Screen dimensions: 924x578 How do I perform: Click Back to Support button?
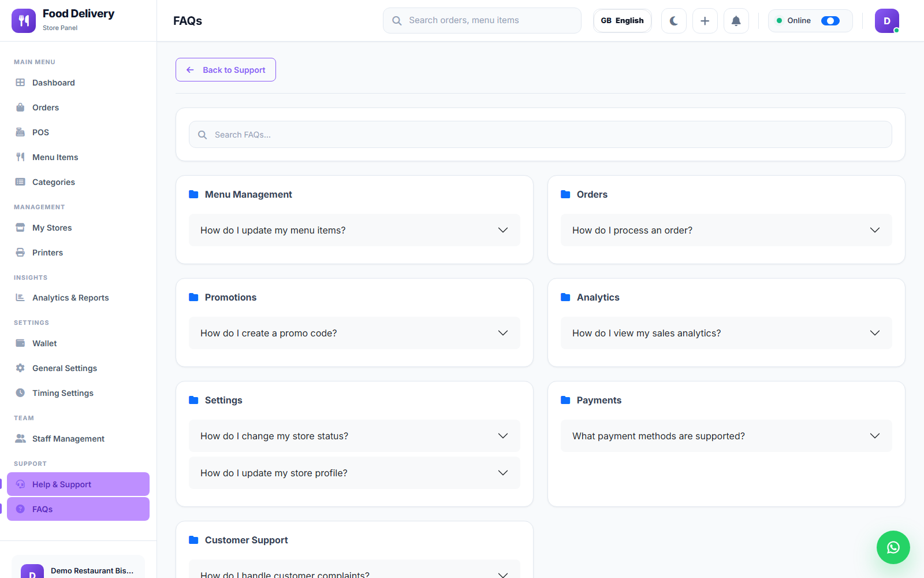tap(226, 70)
